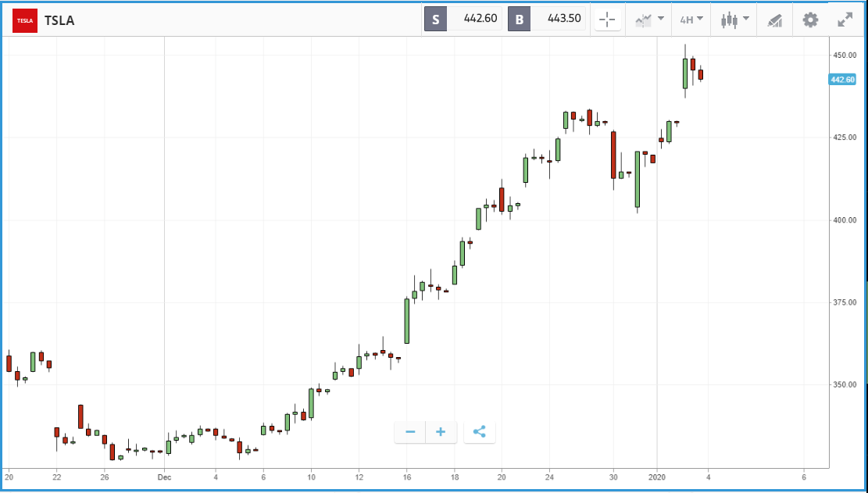The height and width of the screenshot is (493, 868).
Task: Click the buy price 443.50
Action: pyautogui.click(x=564, y=19)
